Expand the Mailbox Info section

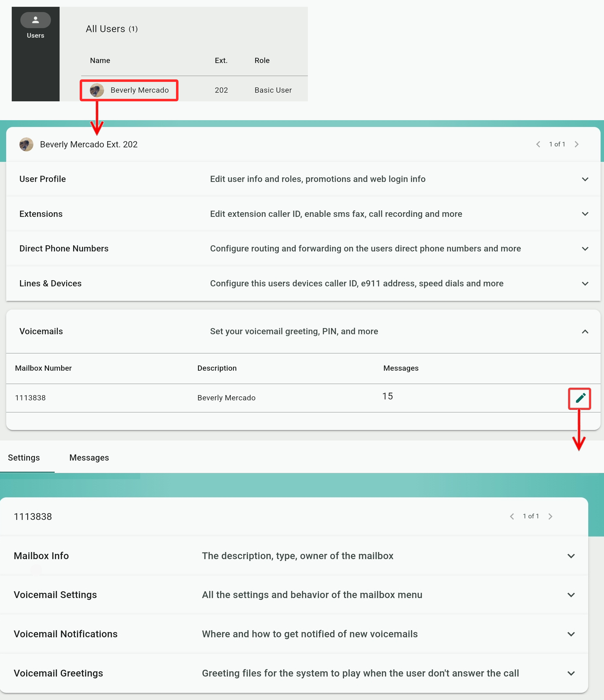coord(571,556)
